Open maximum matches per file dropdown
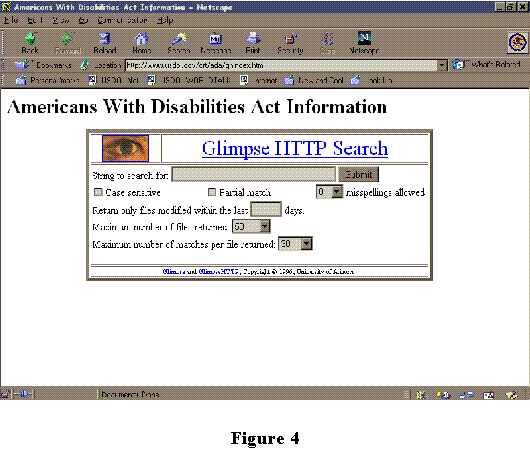Viewport: 530px width, 452px height. pyautogui.click(x=295, y=243)
